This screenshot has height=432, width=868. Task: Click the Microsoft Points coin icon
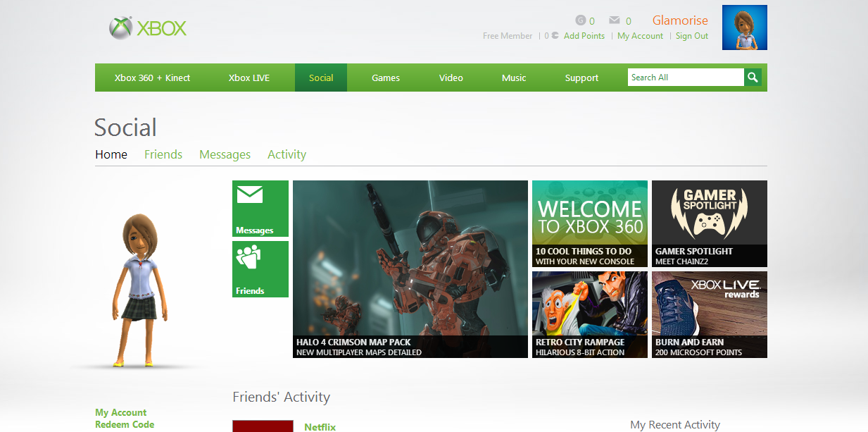(555, 35)
